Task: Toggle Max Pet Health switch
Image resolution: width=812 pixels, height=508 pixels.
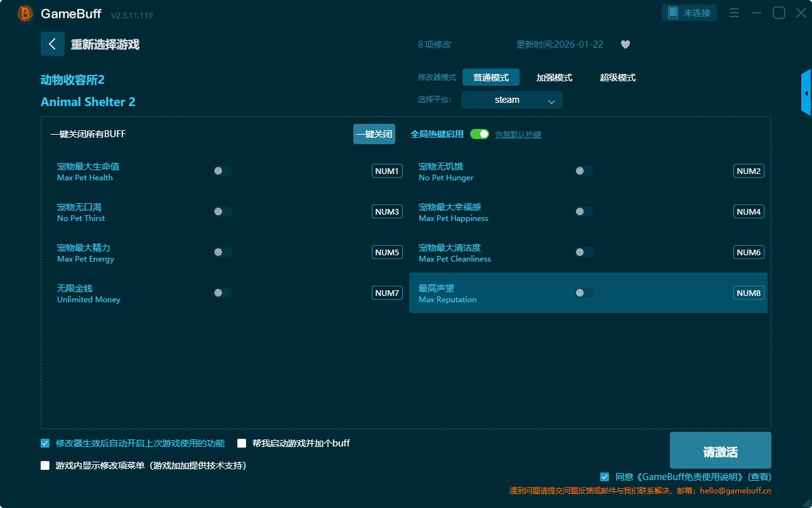Action: [223, 171]
